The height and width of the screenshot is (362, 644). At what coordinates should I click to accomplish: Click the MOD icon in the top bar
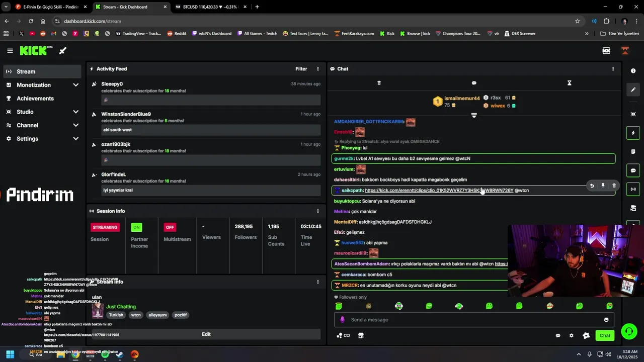coord(606,51)
